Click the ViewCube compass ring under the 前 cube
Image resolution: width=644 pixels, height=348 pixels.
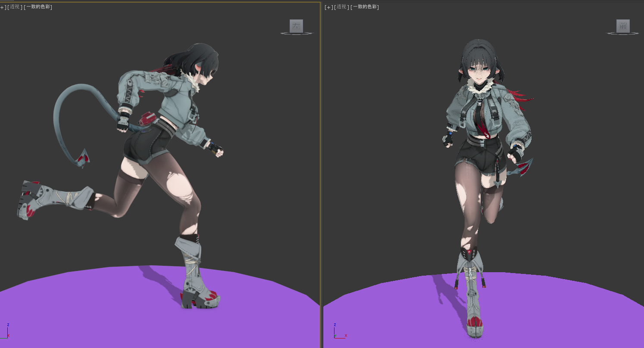click(623, 33)
